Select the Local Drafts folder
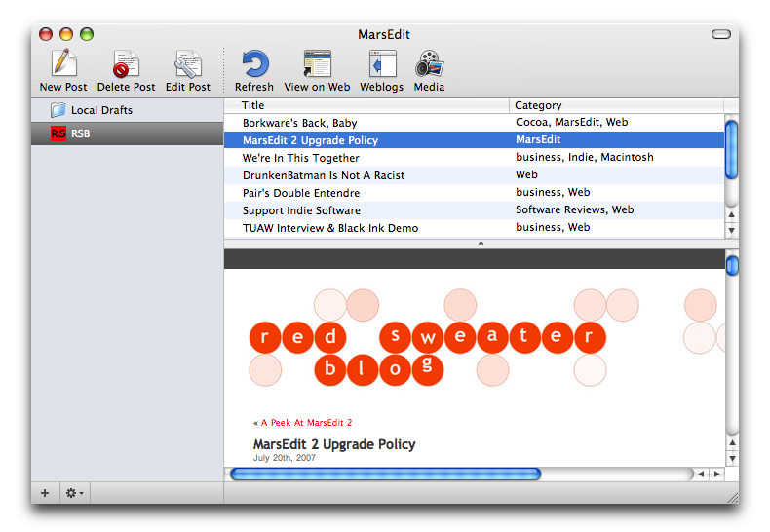 click(x=127, y=110)
